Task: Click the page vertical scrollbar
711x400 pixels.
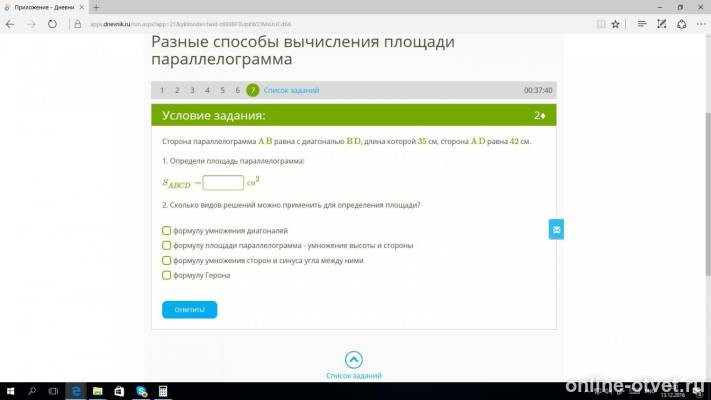Action: (707, 193)
